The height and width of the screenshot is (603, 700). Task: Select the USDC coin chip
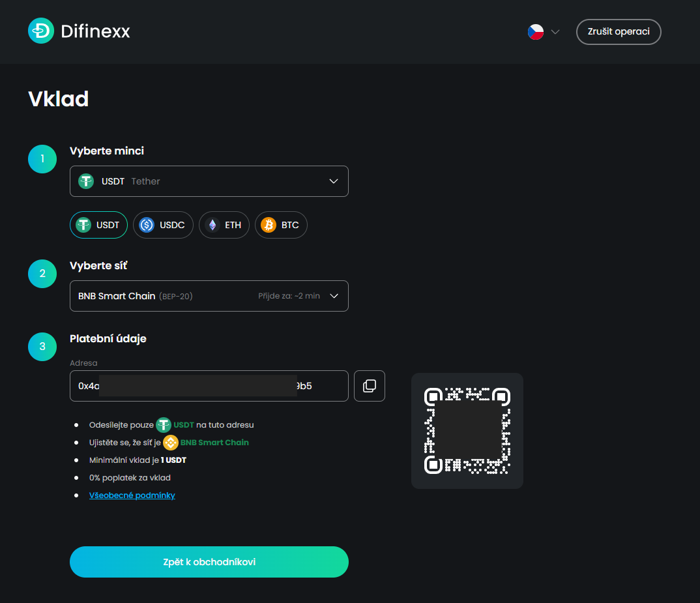(163, 225)
